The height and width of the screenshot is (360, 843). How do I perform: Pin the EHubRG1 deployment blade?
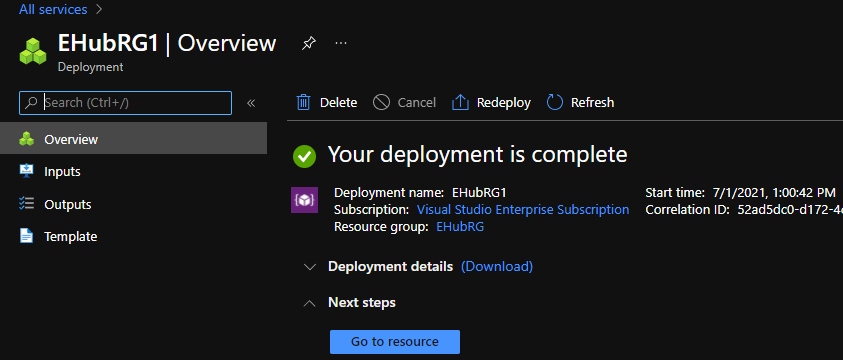[x=308, y=44]
